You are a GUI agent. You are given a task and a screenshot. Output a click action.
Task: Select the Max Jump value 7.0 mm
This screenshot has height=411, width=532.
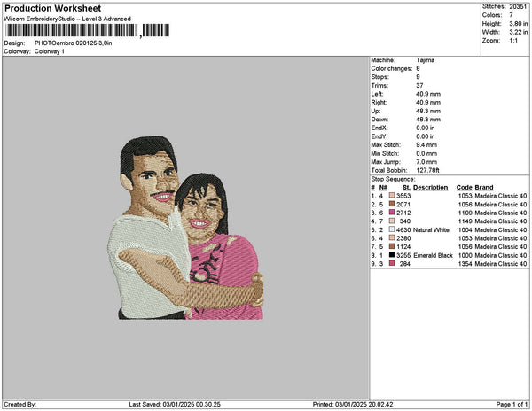pyautogui.click(x=426, y=162)
